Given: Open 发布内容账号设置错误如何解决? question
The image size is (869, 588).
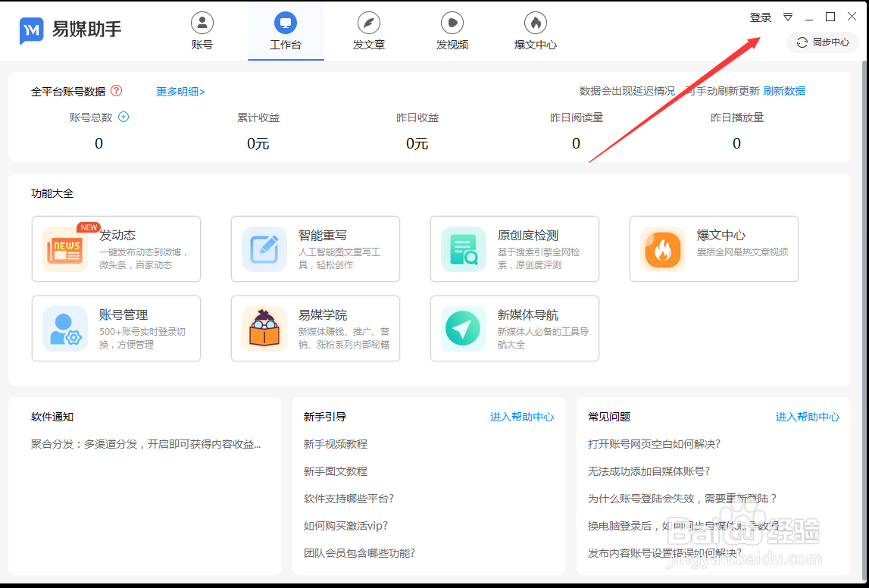Looking at the screenshot, I should [x=664, y=553].
